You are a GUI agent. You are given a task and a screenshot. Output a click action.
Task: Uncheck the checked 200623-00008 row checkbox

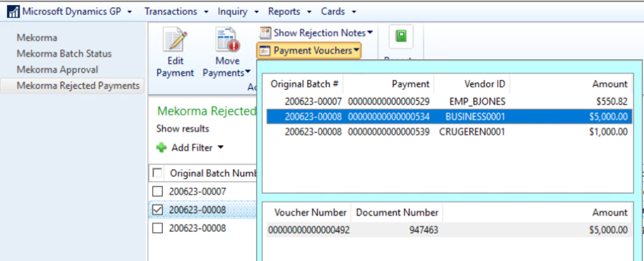pyautogui.click(x=157, y=210)
